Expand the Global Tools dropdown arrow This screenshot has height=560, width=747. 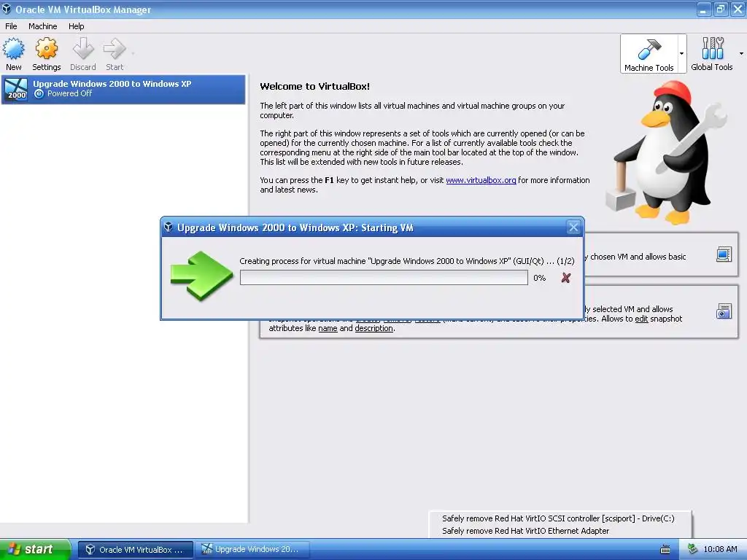point(741,53)
